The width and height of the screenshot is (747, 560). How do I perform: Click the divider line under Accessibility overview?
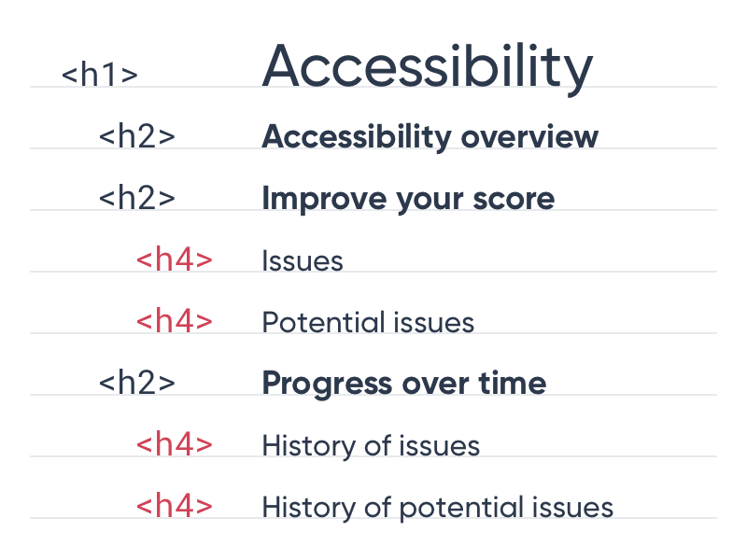(373, 148)
